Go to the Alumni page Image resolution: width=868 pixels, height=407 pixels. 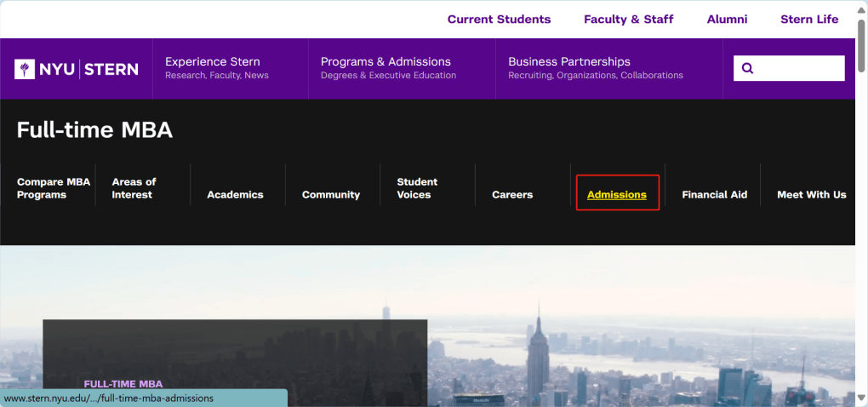click(x=727, y=20)
